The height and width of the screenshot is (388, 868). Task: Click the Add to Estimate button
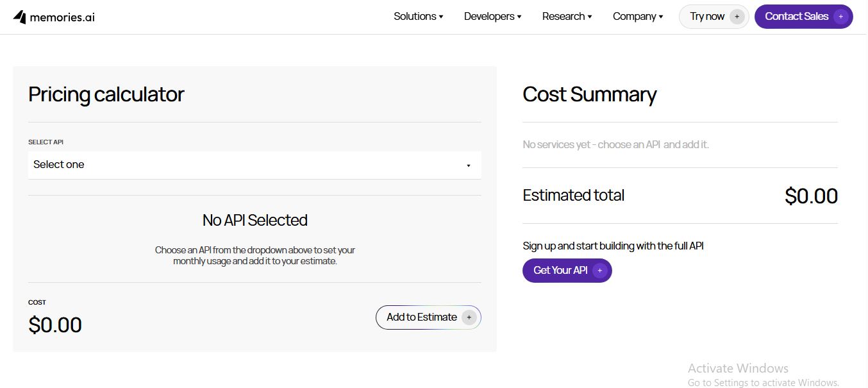tap(428, 317)
